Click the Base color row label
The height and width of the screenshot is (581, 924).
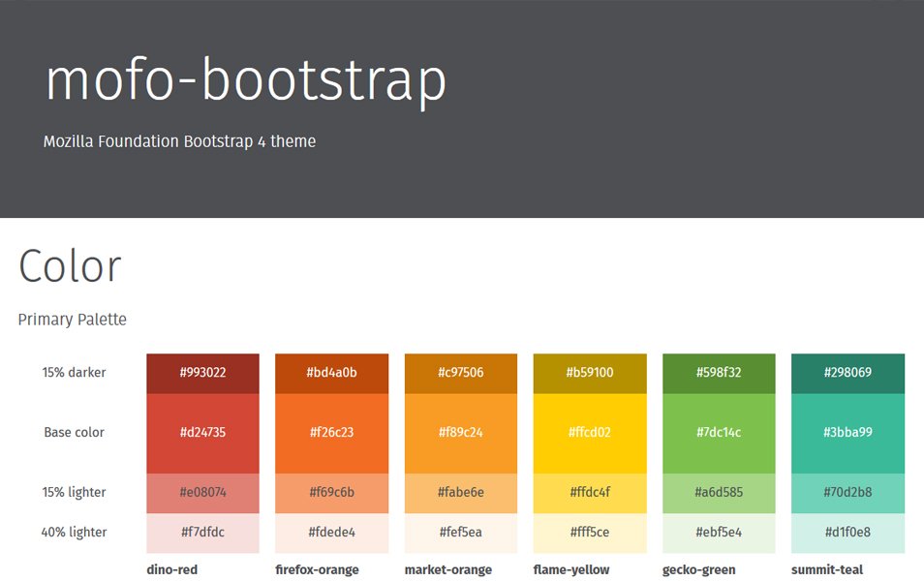pyautogui.click(x=74, y=432)
